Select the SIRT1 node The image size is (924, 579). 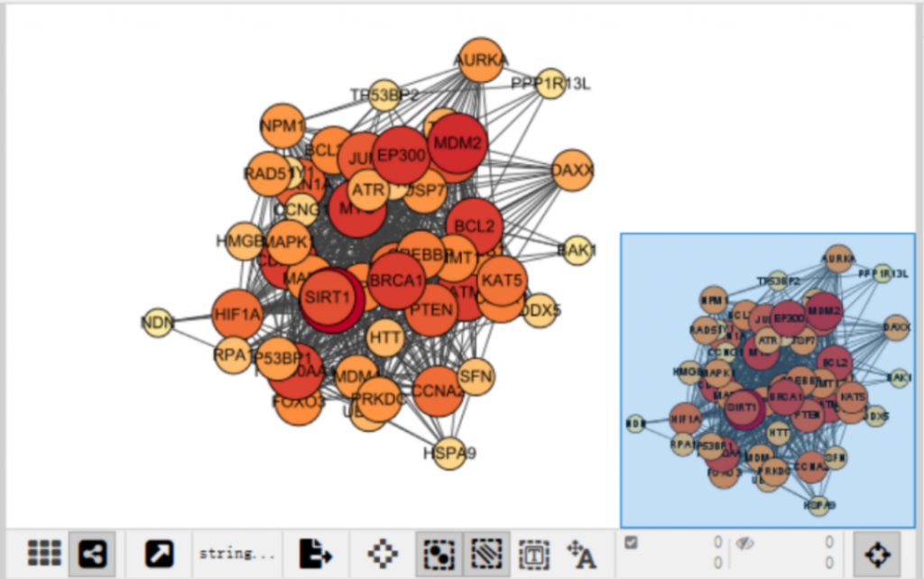click(327, 296)
